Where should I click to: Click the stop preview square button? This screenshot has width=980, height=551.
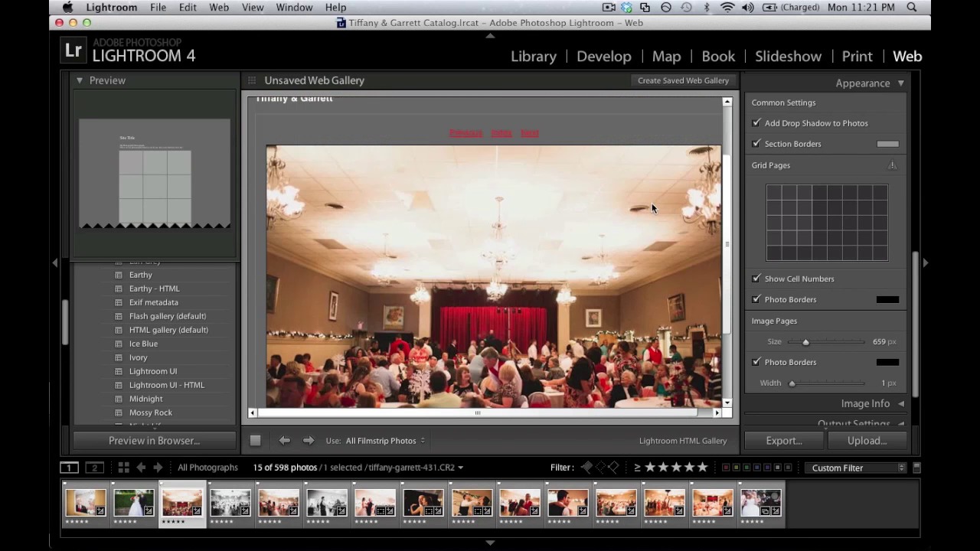tap(256, 441)
